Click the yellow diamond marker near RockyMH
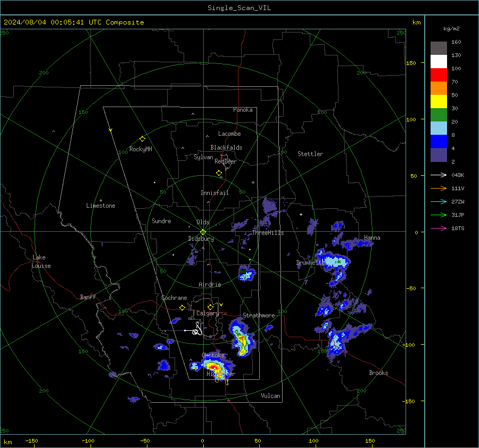The image size is (479, 448). pos(142,139)
